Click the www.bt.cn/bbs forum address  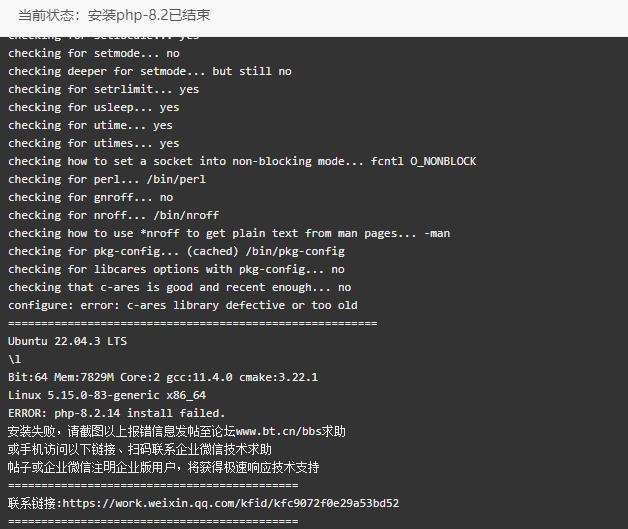279,431
